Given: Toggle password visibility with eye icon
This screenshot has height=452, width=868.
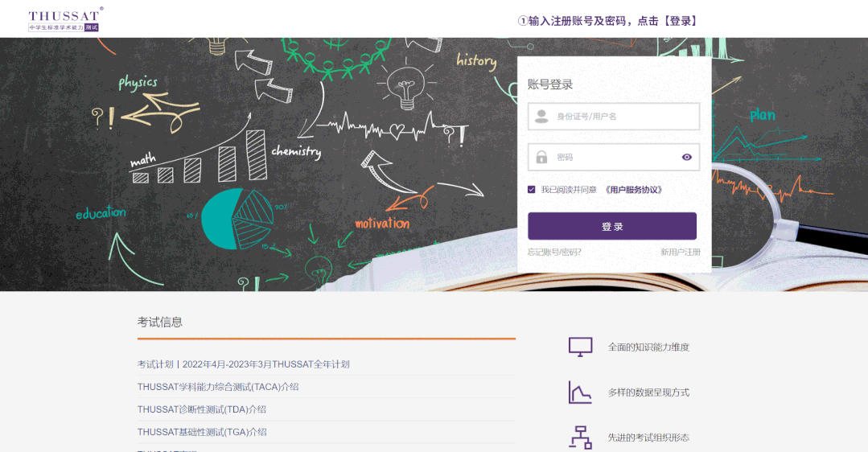Looking at the screenshot, I should [686, 158].
